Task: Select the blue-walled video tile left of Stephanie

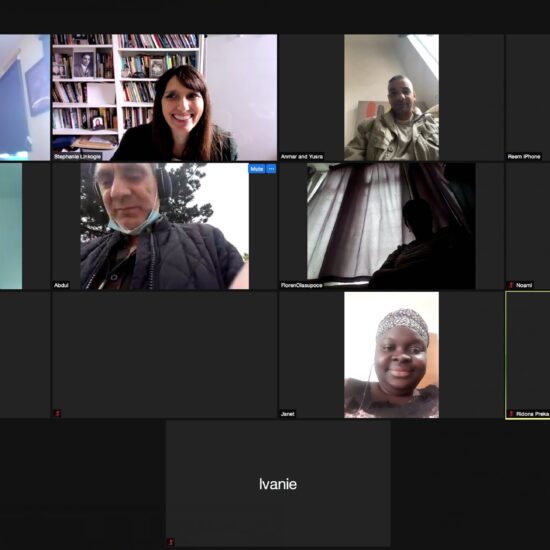Action: click(x=25, y=98)
